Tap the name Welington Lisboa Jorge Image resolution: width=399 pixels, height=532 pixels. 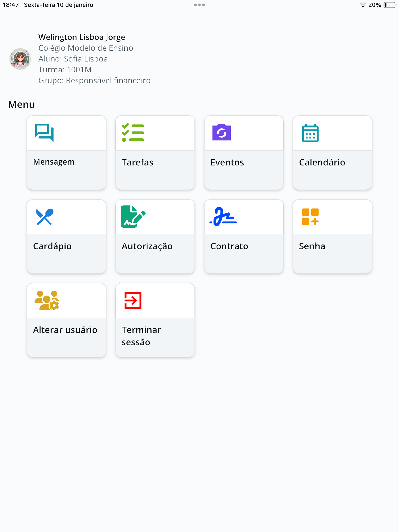(82, 37)
